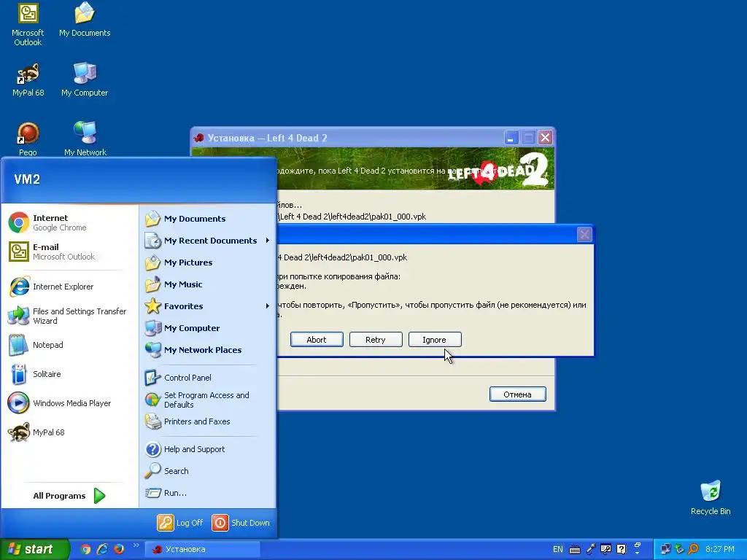
Task: Click the Firefox quick launch icon
Action: pyautogui.click(x=119, y=549)
